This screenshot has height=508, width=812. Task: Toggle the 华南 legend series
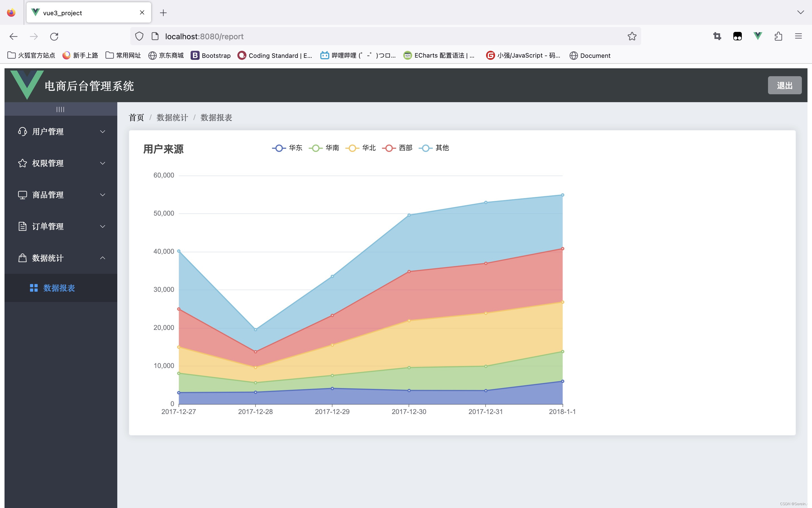[324, 148]
